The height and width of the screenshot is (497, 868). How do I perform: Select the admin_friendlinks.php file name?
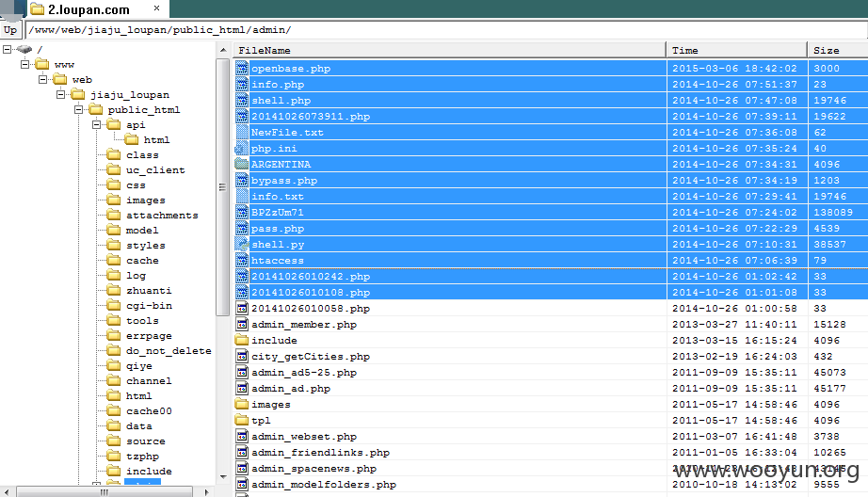(320, 452)
